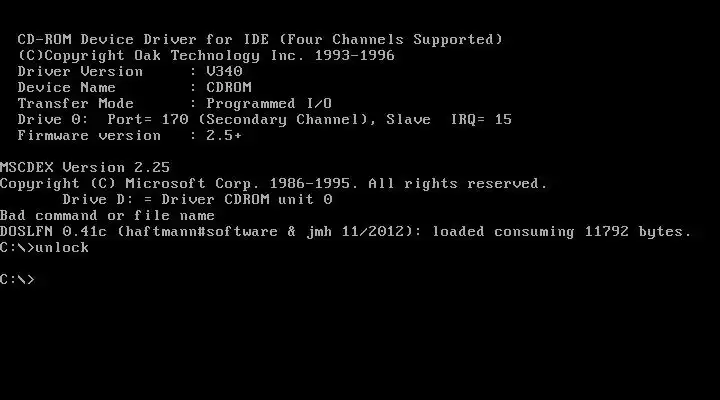The image size is (720, 400).
Task: Click 'Drive D: = Driver CDROM unit 0'
Action: 197,199
